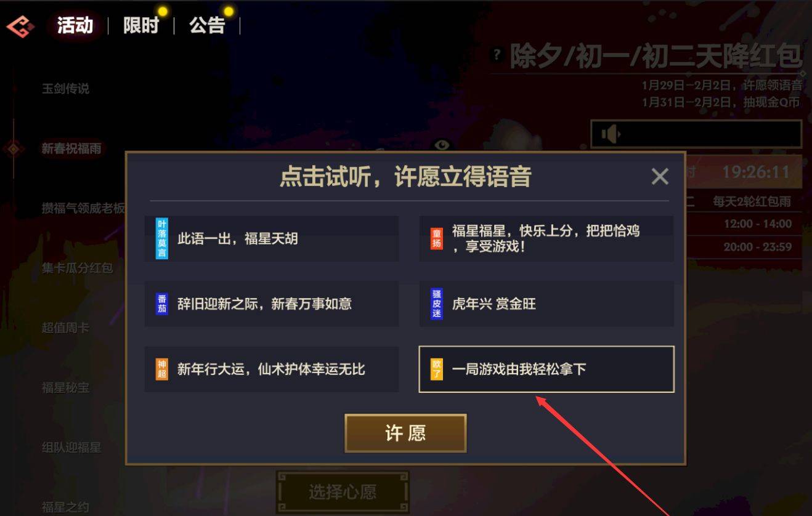Choose 辞旧迎新之际，新春万事如意 option

tap(272, 304)
